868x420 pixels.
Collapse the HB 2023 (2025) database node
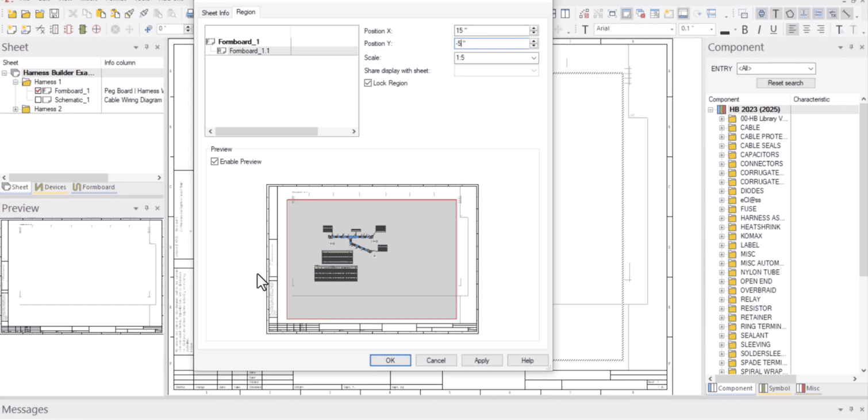(x=711, y=110)
